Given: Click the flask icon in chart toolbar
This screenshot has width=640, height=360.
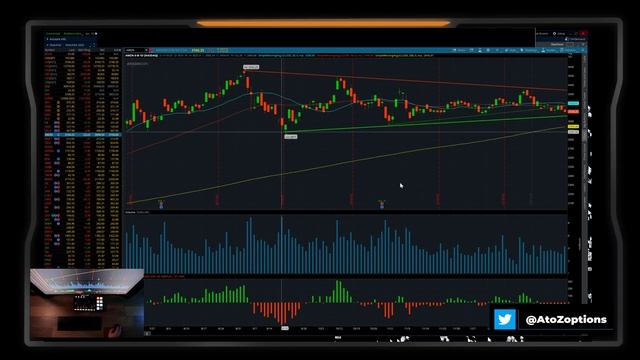Looking at the screenshot, I should [480, 50].
